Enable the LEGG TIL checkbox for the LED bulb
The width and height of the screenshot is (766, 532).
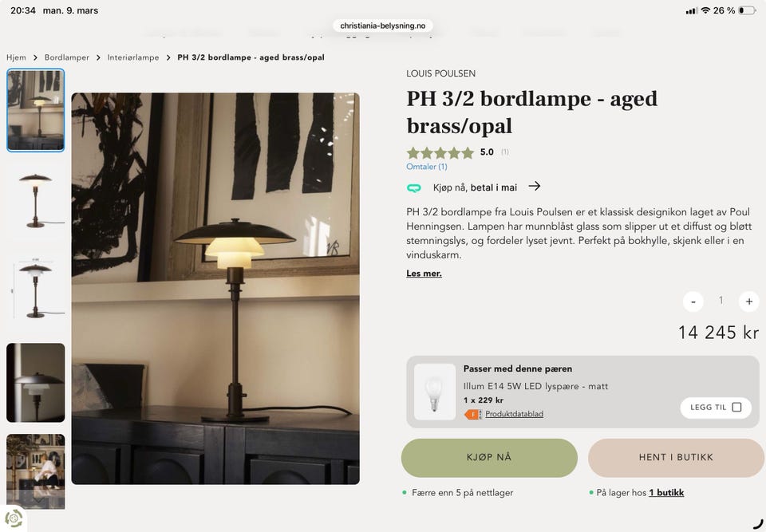738,407
